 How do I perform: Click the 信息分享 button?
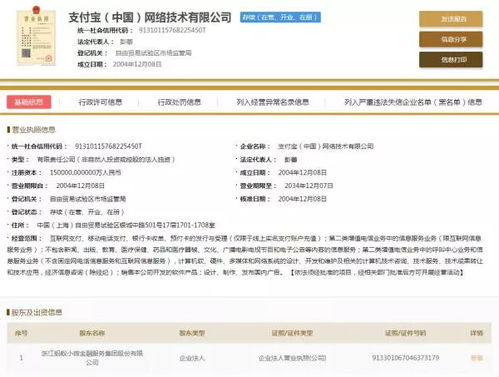(x=451, y=40)
